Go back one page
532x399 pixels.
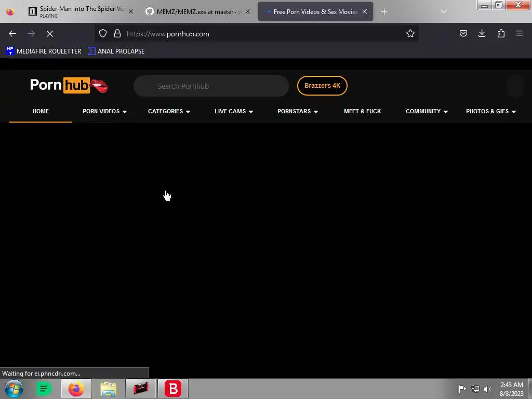click(x=12, y=34)
